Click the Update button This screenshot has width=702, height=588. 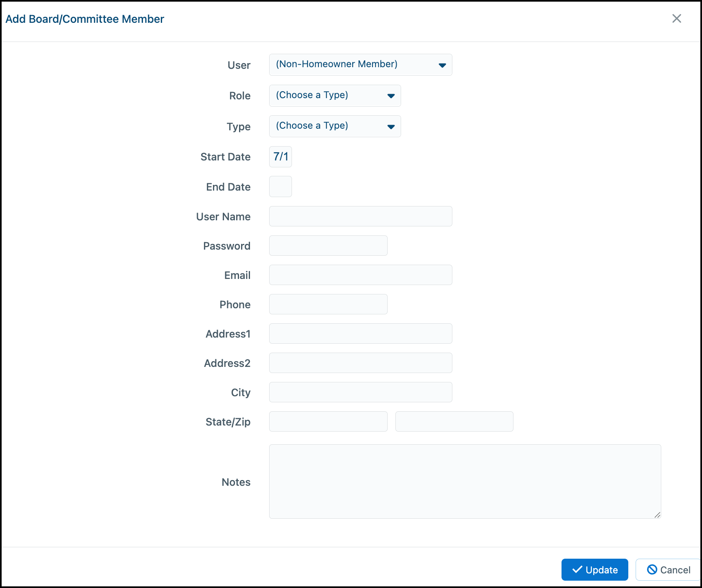coord(595,570)
